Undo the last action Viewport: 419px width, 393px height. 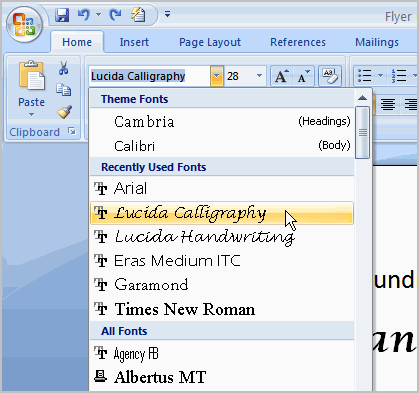click(x=83, y=15)
